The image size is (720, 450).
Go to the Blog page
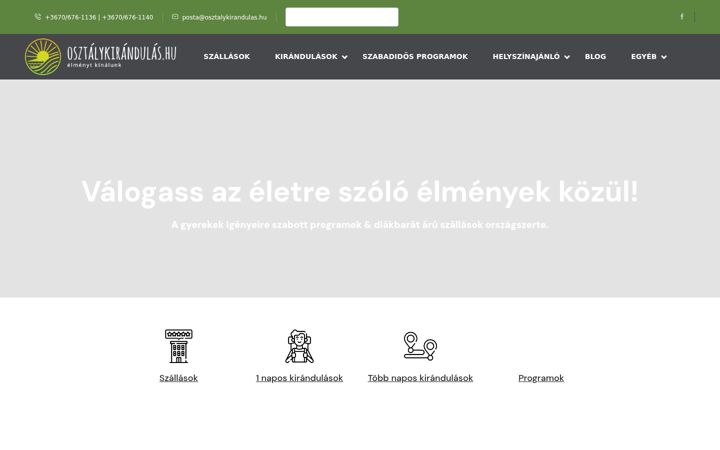[596, 56]
